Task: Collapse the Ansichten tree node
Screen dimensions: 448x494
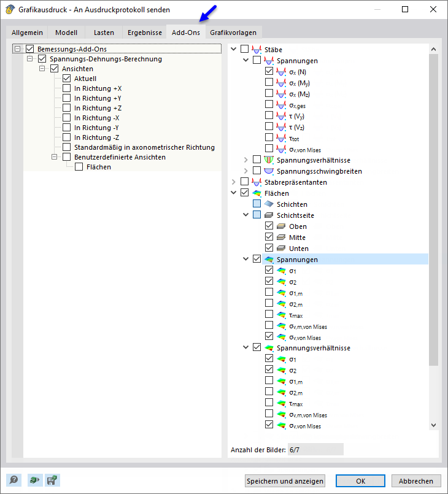Action: tap(42, 68)
